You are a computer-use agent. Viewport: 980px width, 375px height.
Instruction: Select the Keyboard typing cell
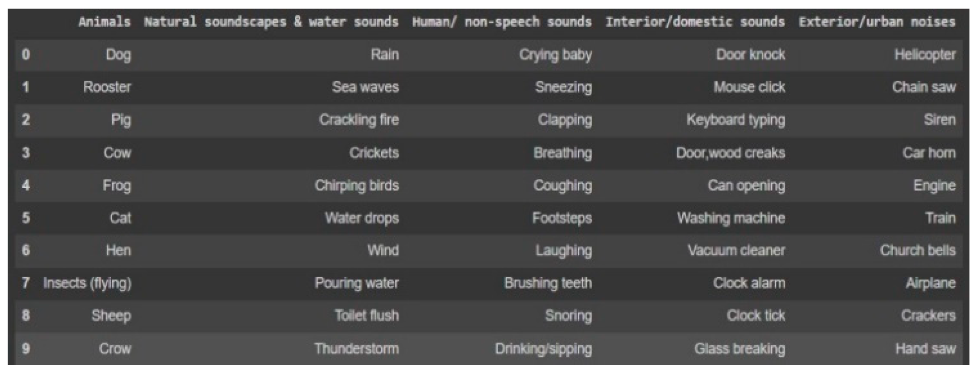click(735, 120)
